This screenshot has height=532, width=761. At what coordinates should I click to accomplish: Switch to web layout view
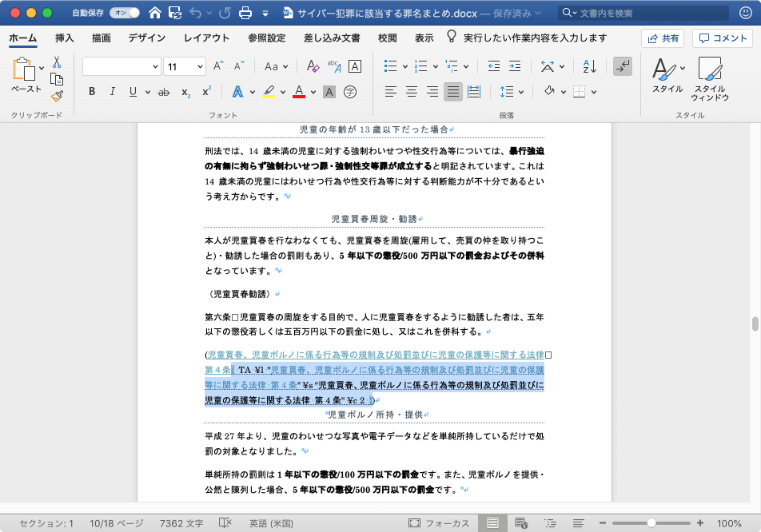point(521,522)
